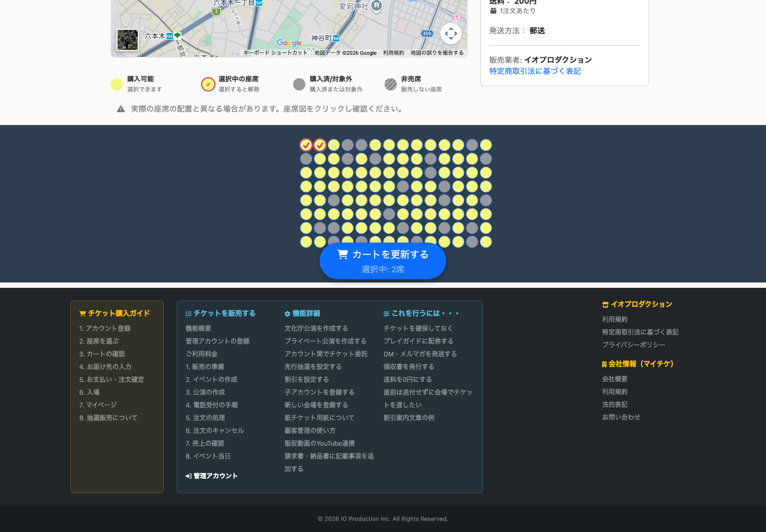This screenshot has width=766, height=532.
Task: Click the カートを更新する button
Action: click(383, 261)
